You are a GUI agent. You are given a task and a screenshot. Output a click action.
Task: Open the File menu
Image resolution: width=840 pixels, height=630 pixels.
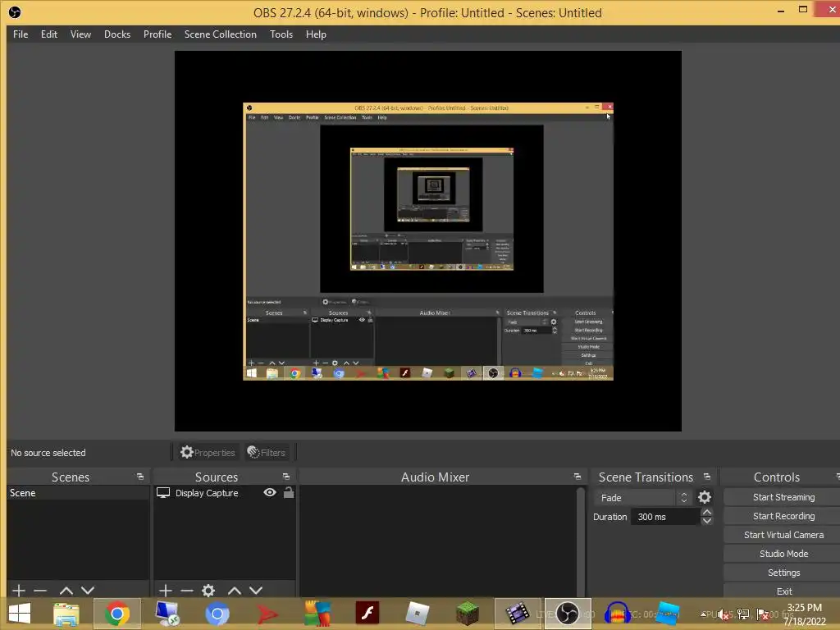pyautogui.click(x=21, y=34)
